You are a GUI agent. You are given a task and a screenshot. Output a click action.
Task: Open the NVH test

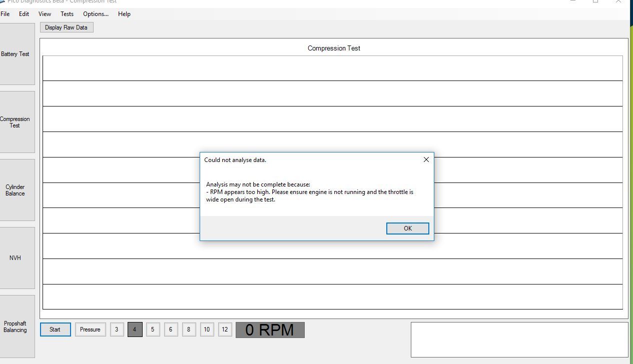(x=16, y=258)
